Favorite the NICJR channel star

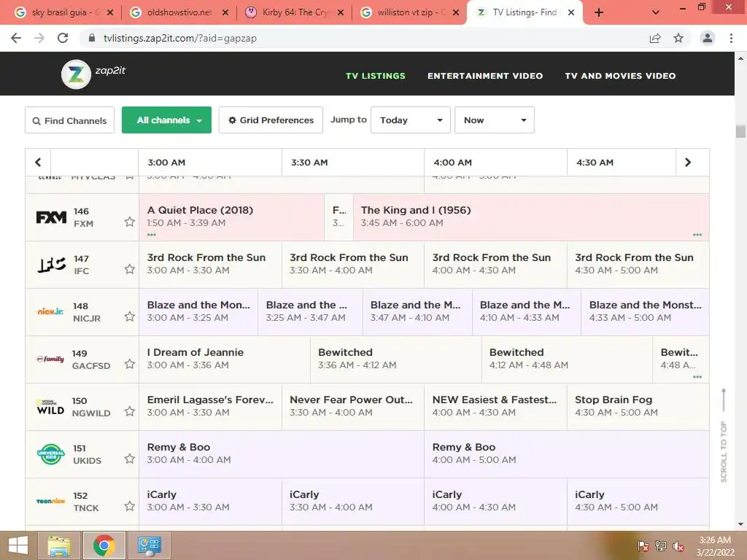point(130,316)
